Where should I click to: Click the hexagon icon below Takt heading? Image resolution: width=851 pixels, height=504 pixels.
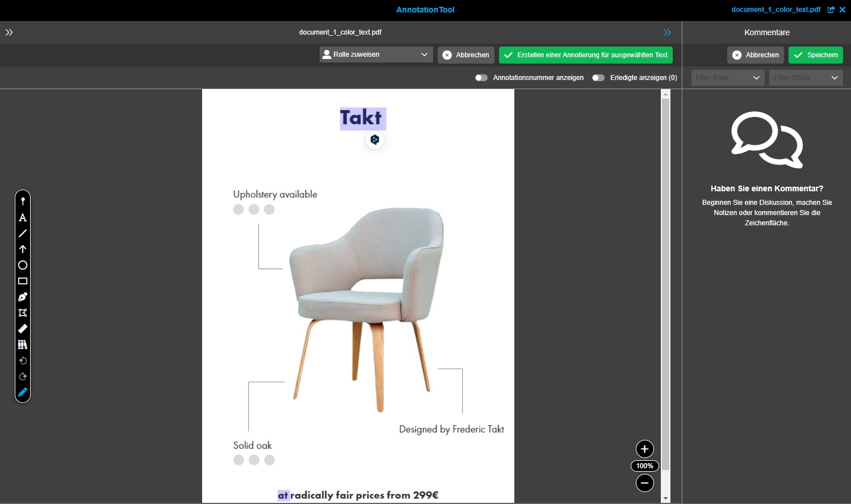pos(375,140)
